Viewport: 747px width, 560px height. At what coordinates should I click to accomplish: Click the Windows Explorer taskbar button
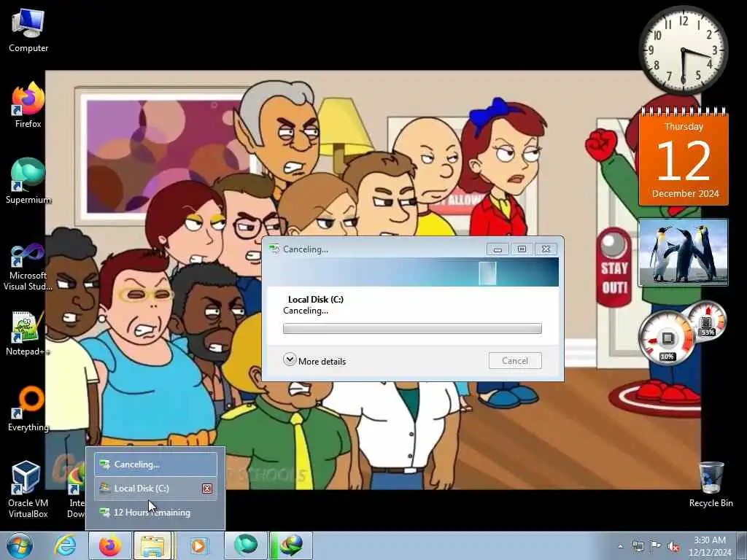pos(153,545)
